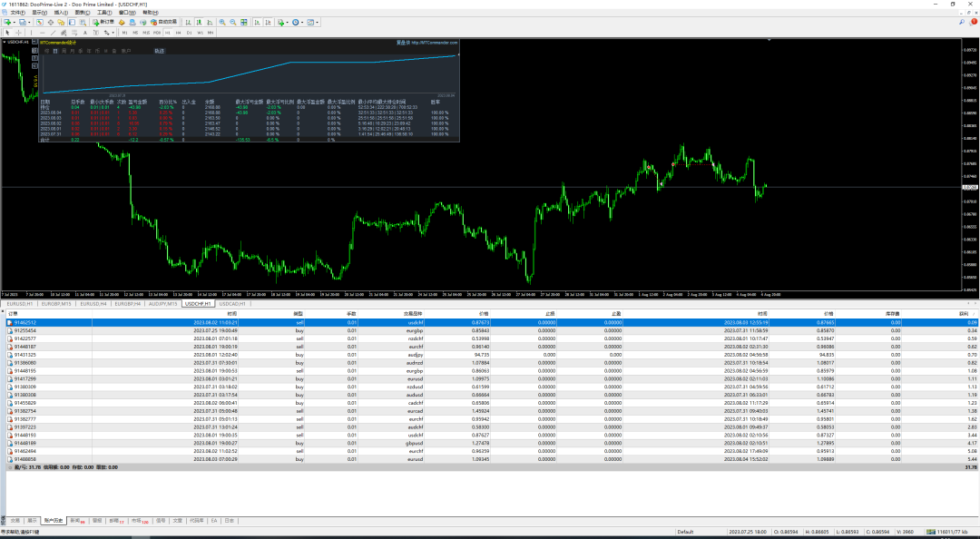
Task: Click the 新订单 New Order button
Action: click(x=103, y=22)
